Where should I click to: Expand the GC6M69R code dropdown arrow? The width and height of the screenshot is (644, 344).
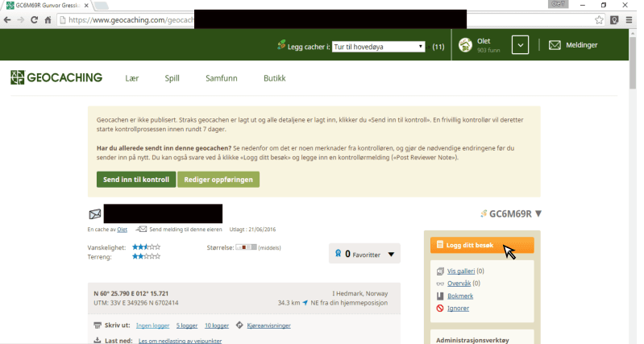click(538, 213)
